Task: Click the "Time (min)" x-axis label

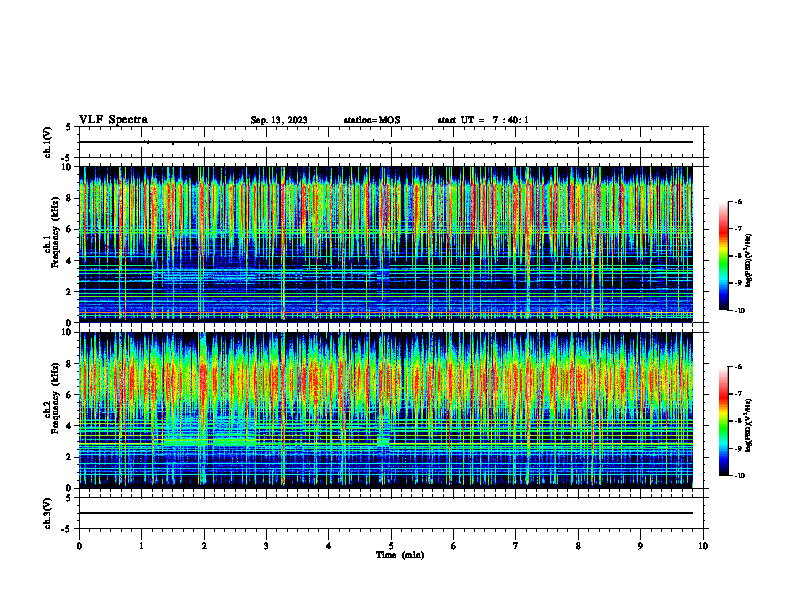Action: tap(400, 555)
